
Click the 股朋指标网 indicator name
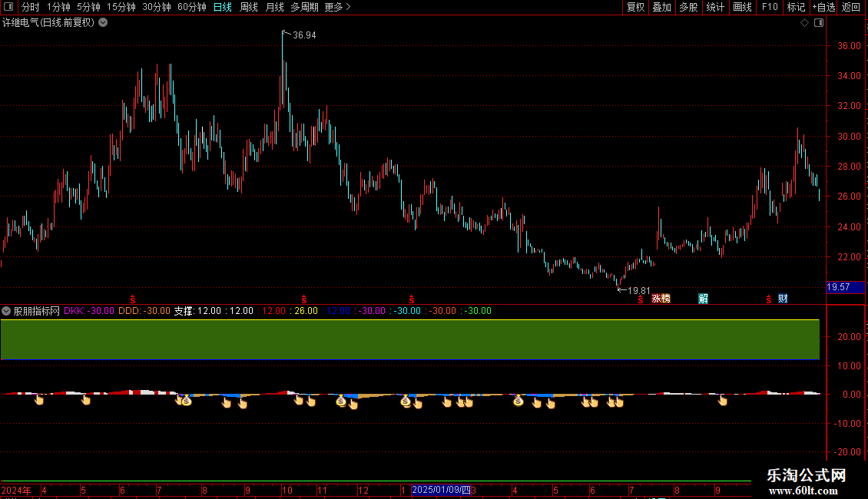[37, 311]
